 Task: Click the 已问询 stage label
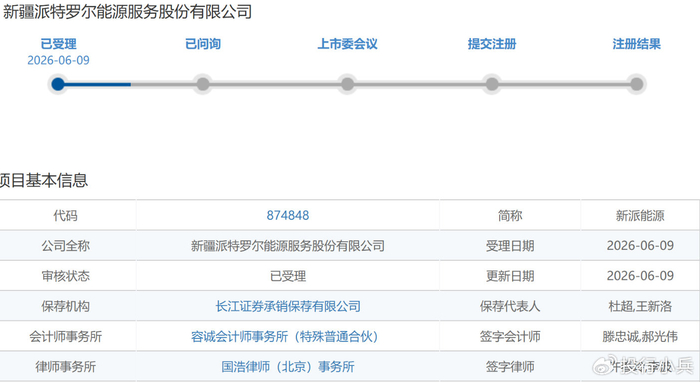[x=203, y=44]
